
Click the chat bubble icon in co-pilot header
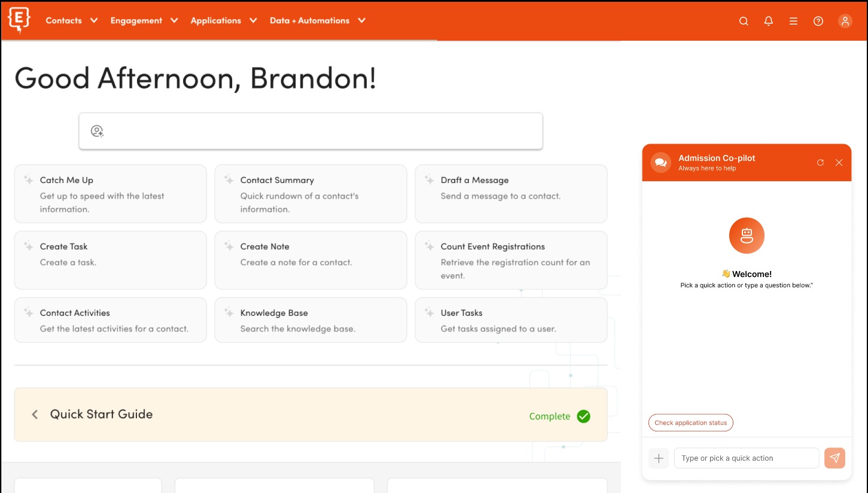pos(660,162)
